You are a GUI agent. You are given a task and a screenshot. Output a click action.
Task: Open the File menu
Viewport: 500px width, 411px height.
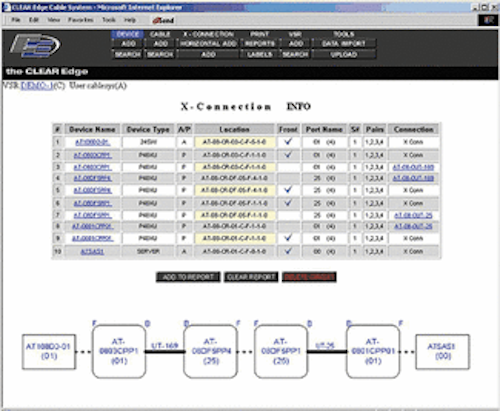click(x=16, y=20)
